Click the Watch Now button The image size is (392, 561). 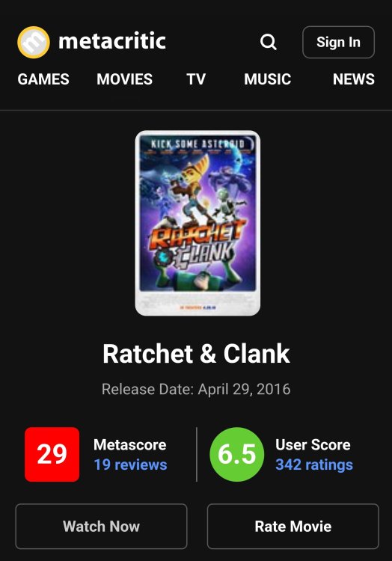[x=101, y=527]
